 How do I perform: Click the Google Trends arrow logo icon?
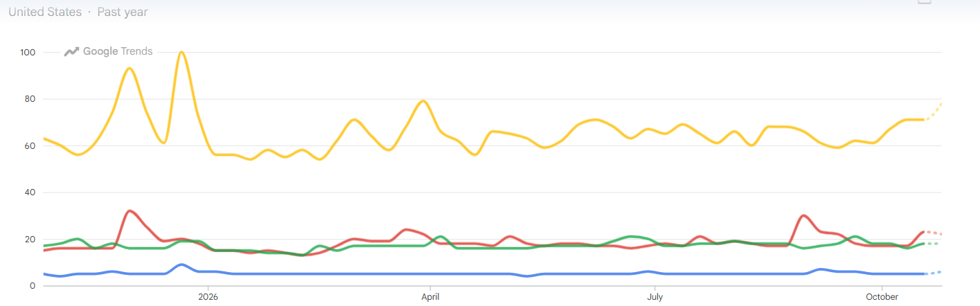pos(71,51)
